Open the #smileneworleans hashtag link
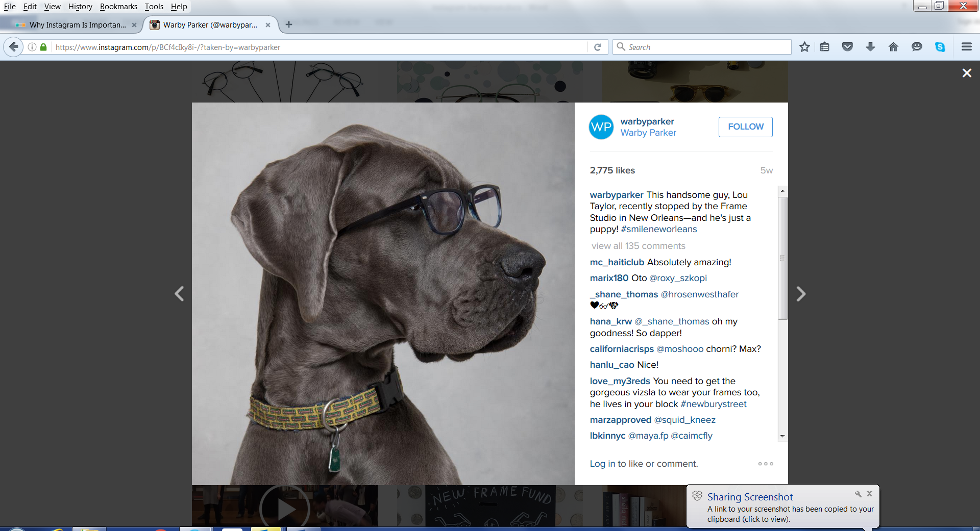This screenshot has width=980, height=531. point(658,229)
